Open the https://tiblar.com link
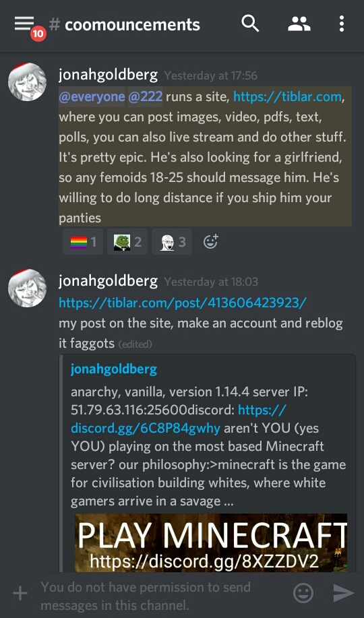 288,96
